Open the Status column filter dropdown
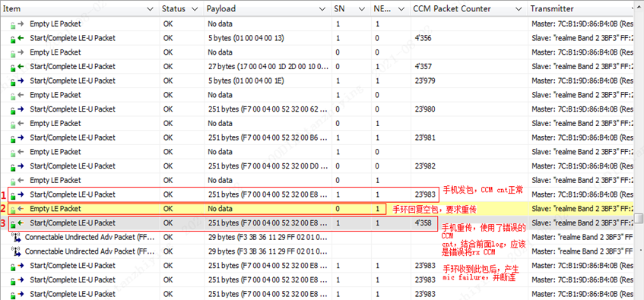The width and height of the screenshot is (644, 300). [195, 8]
